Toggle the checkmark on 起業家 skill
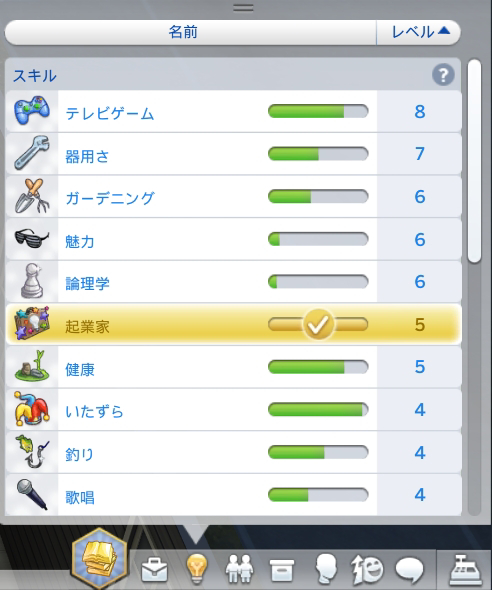 pos(318,324)
